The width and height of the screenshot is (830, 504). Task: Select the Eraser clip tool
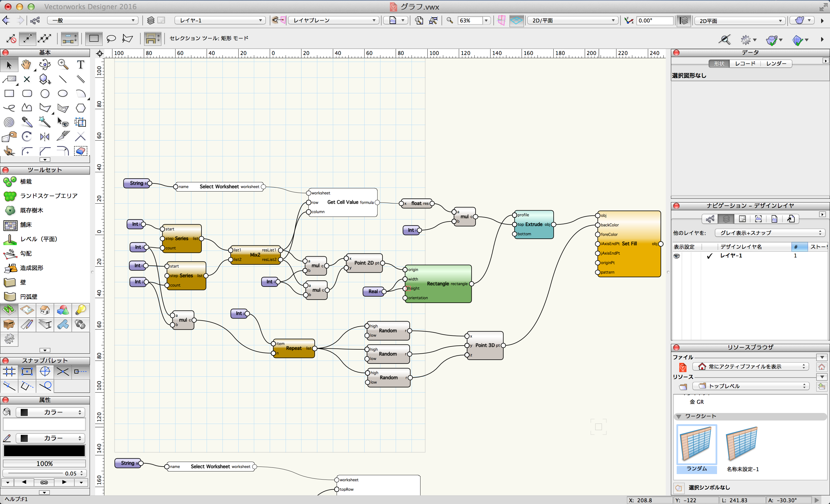click(x=80, y=151)
